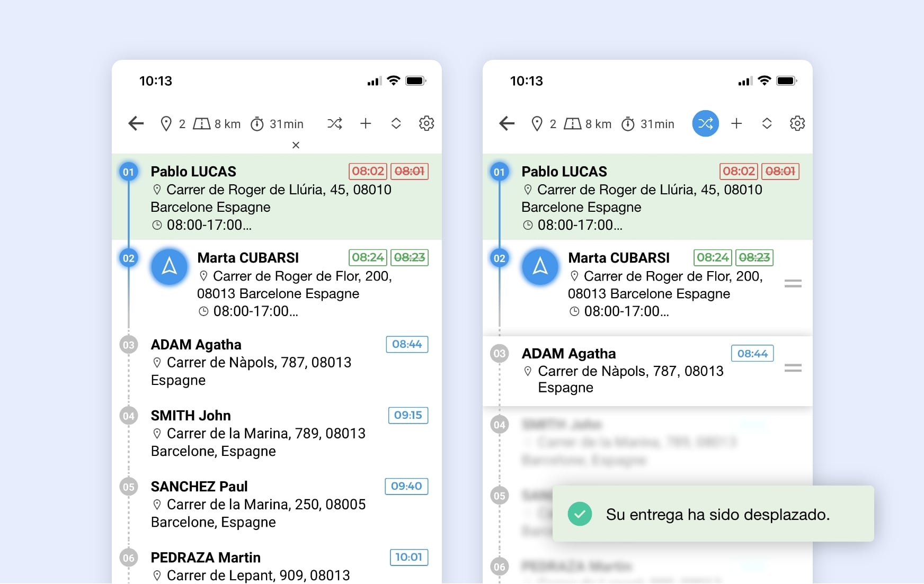Screen dimensions: 924x584
Task: Tap the shuffle reorder icon in left phone
Action: [334, 123]
